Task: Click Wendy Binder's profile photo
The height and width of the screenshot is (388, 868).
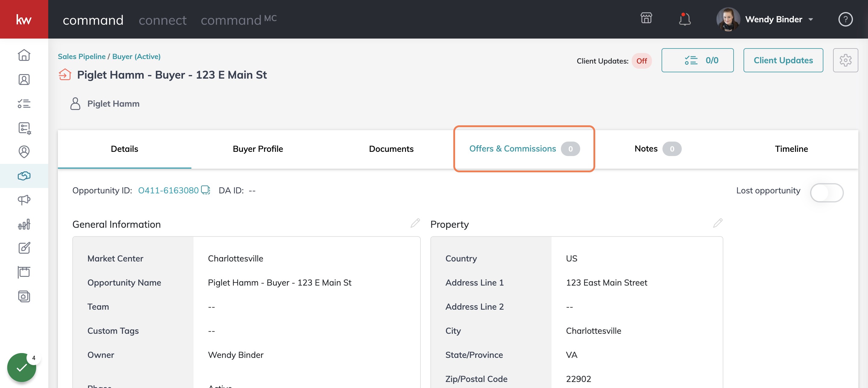Action: point(728,19)
